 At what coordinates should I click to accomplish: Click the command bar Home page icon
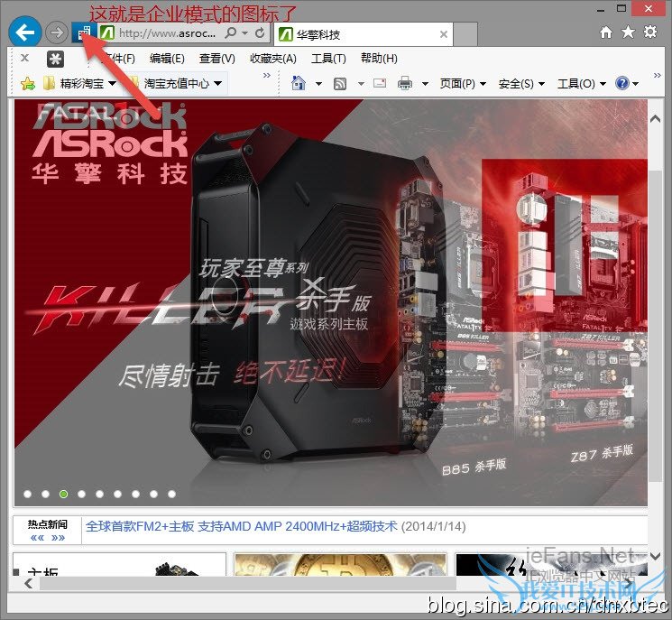[299, 83]
